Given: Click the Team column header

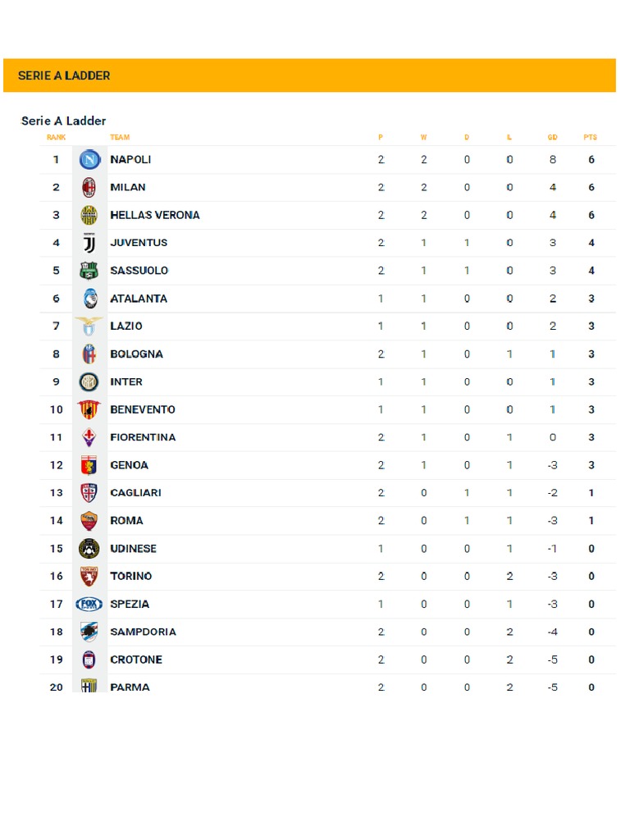Looking at the screenshot, I should pos(120,138).
